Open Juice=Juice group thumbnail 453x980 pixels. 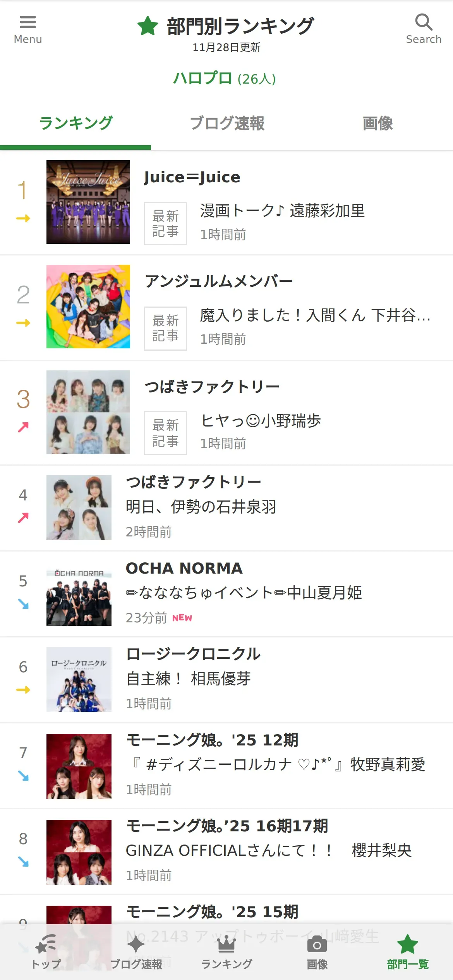click(x=88, y=202)
